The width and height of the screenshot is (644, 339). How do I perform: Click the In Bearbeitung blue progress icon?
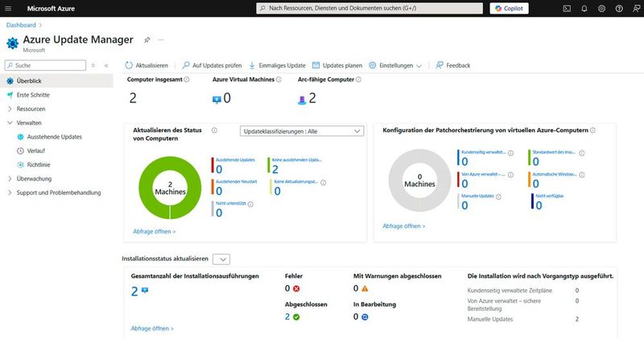pyautogui.click(x=365, y=316)
